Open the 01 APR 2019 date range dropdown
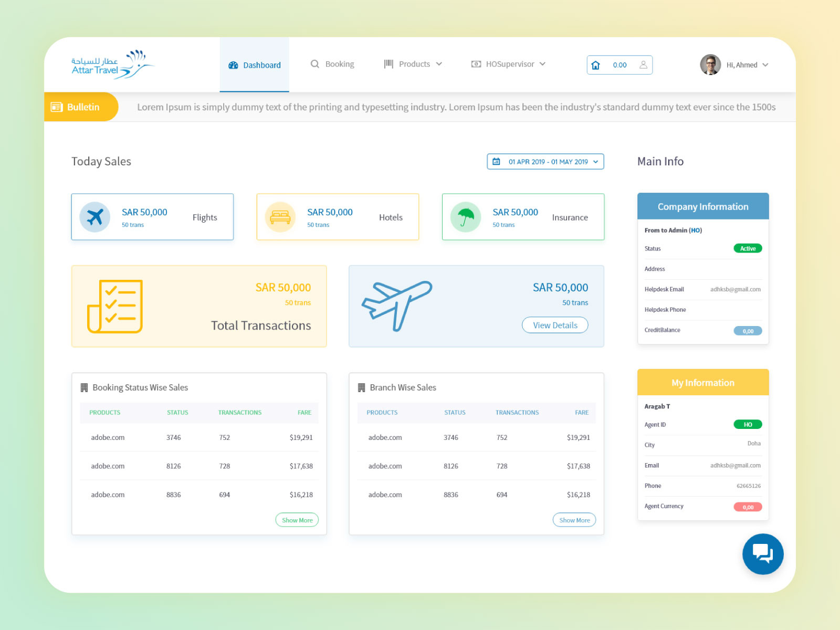Viewport: 840px width, 630px height. coord(545,162)
